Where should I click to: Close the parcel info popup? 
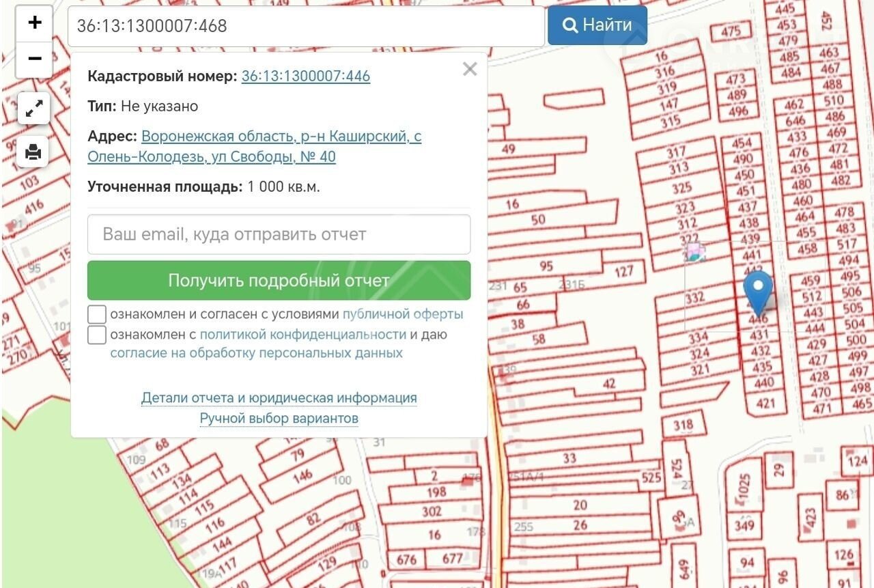tap(470, 69)
